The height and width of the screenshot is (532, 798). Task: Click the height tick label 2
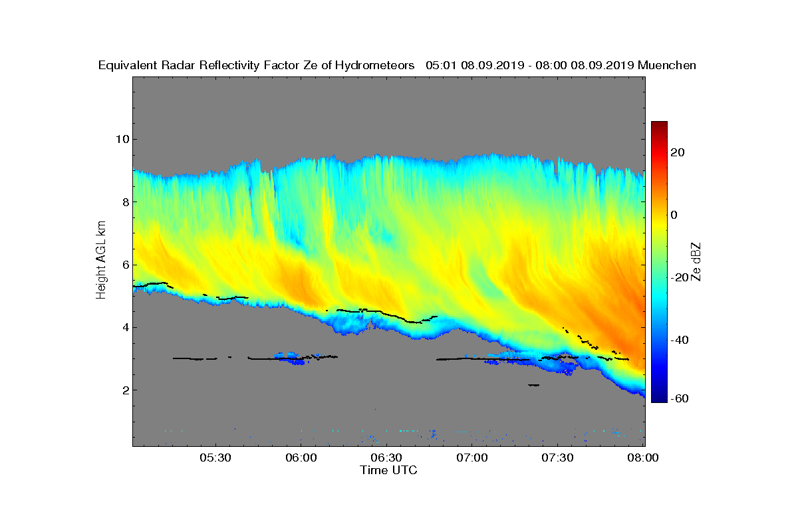click(x=124, y=390)
